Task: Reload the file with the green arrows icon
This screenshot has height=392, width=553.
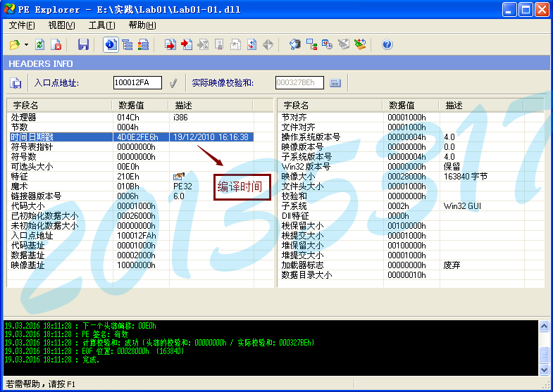Action: (x=40, y=45)
